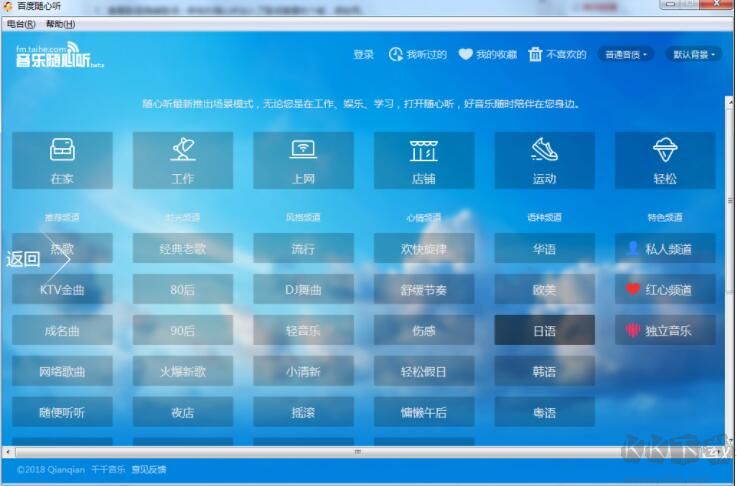The image size is (737, 486).
Task: Open 我听过的 listening history clock icon
Action: tap(396, 54)
